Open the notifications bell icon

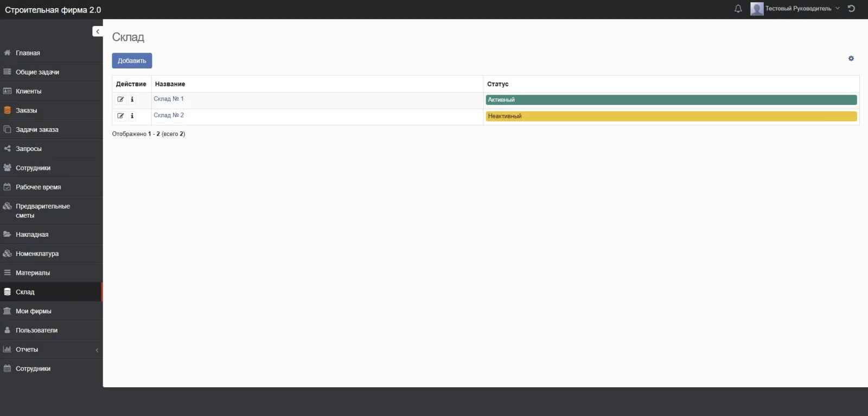click(x=738, y=9)
